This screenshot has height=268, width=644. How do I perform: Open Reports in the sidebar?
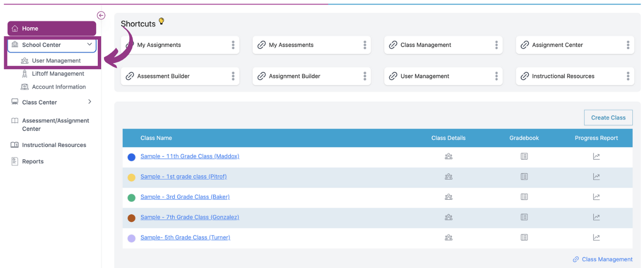tap(27, 162)
